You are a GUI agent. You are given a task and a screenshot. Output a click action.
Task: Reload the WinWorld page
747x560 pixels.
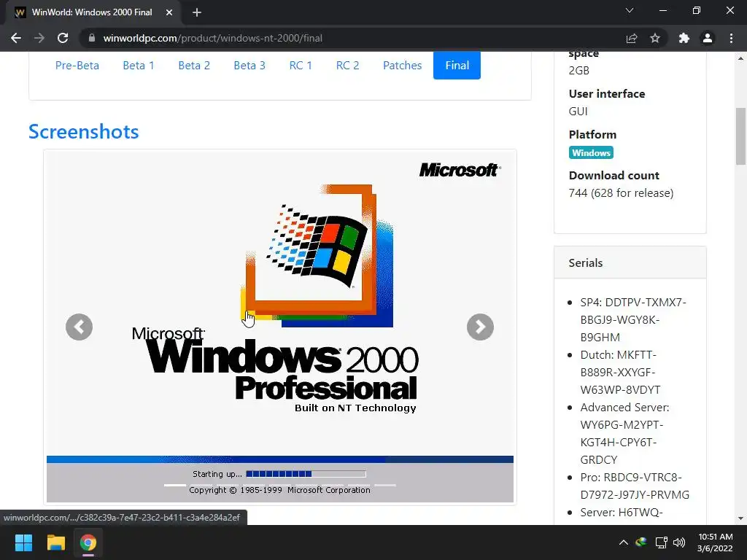click(63, 38)
